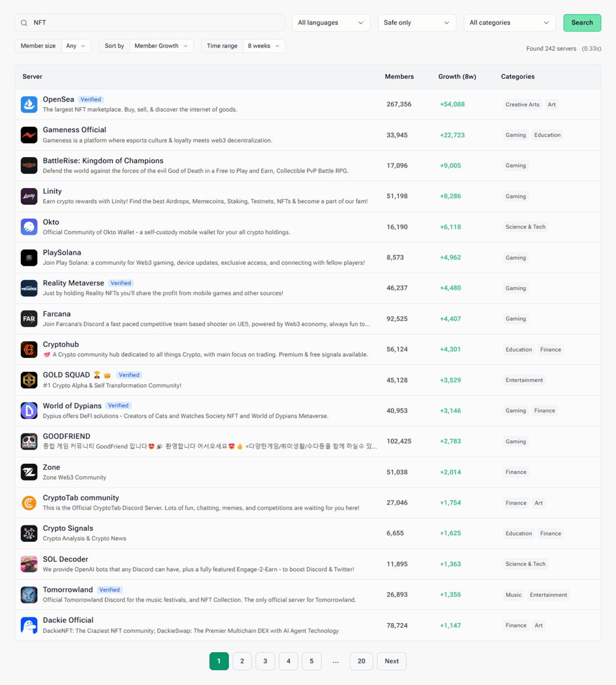The height and width of the screenshot is (685, 616).
Task: Click the NFT search input field
Action: 150,23
